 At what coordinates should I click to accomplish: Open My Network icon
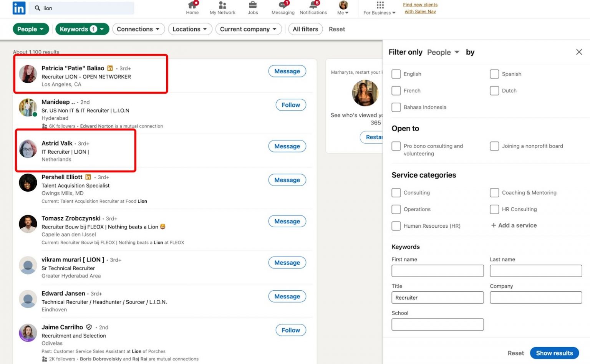[x=222, y=5]
